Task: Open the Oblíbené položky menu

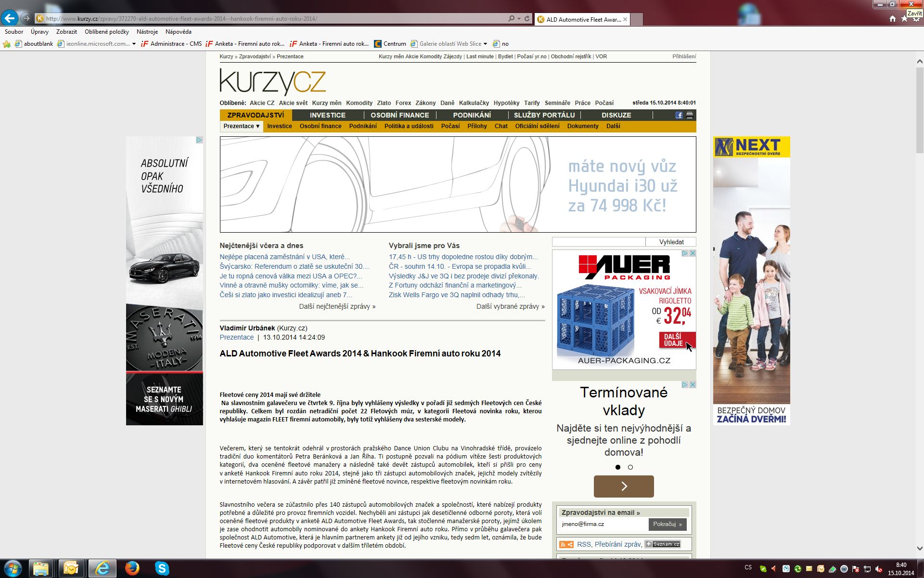Action: click(107, 32)
